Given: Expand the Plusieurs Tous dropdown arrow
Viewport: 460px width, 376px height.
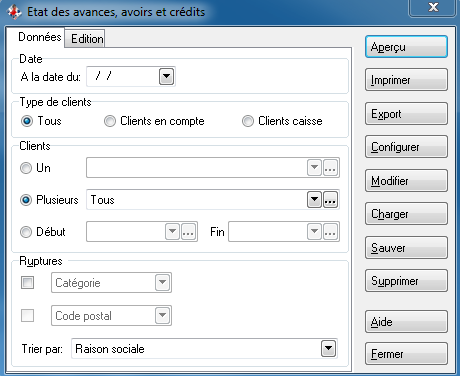Looking at the screenshot, I should [x=314, y=200].
